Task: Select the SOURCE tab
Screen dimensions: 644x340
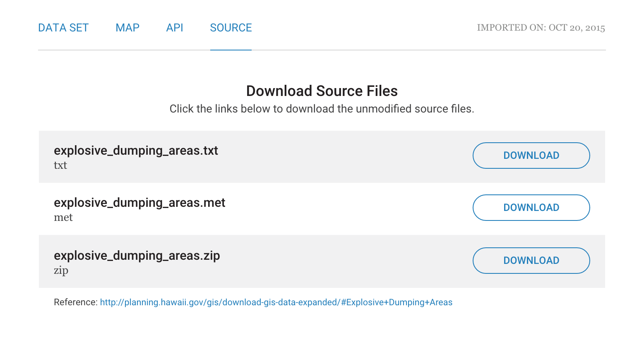Action: pos(231,28)
